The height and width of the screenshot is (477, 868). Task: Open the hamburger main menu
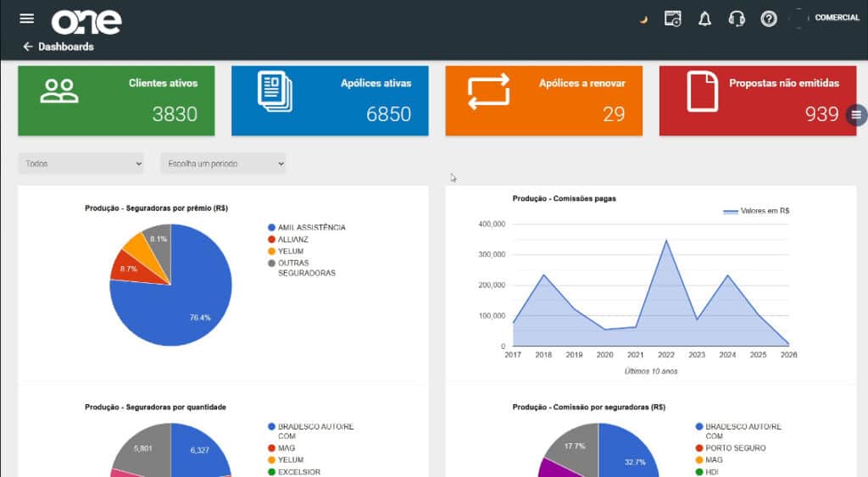(26, 19)
